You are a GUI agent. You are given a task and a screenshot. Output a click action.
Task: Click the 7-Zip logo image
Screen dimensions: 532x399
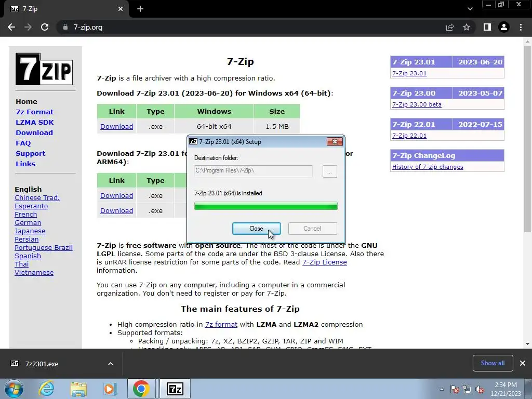[x=44, y=69]
